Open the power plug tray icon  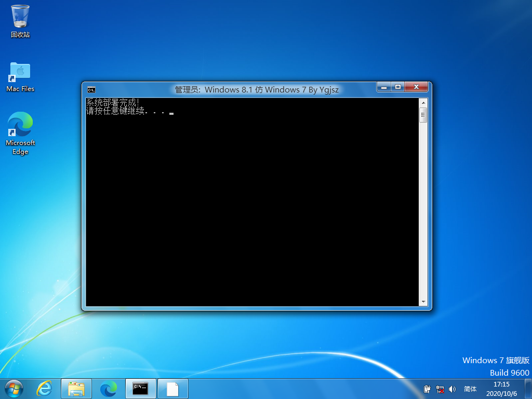[x=427, y=389]
